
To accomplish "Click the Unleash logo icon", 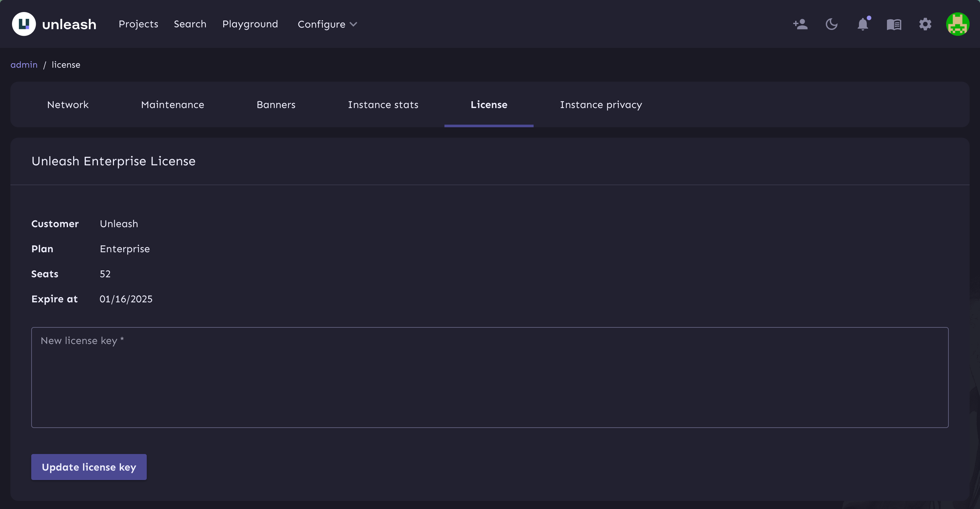I will coord(23,24).
